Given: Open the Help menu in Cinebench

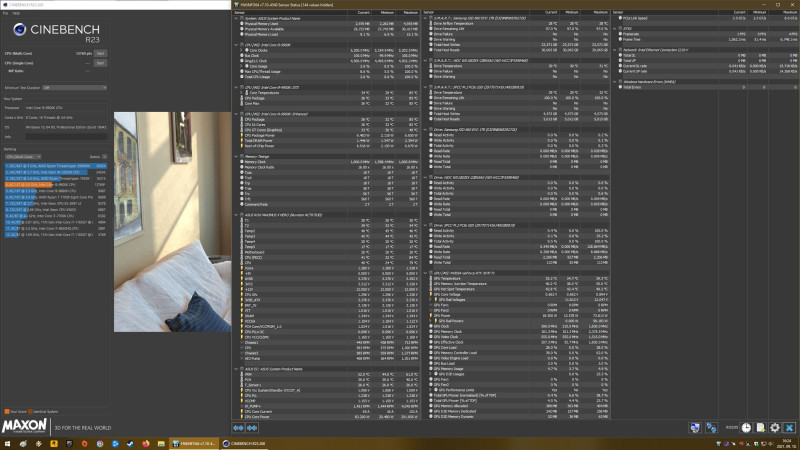Looking at the screenshot, I should click(16, 13).
